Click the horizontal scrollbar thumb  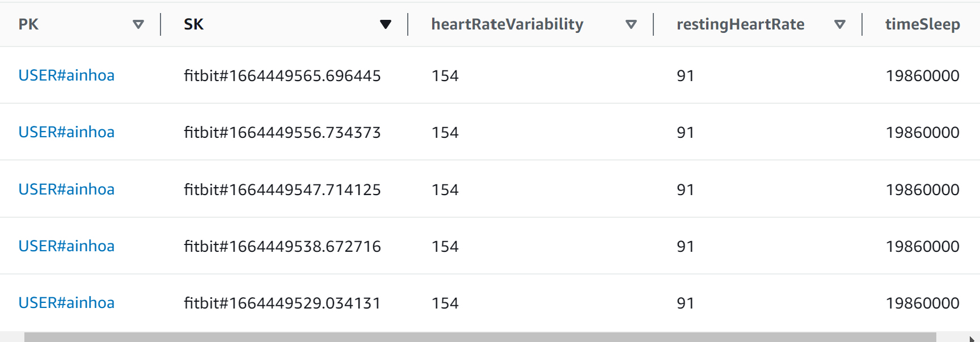point(480,337)
